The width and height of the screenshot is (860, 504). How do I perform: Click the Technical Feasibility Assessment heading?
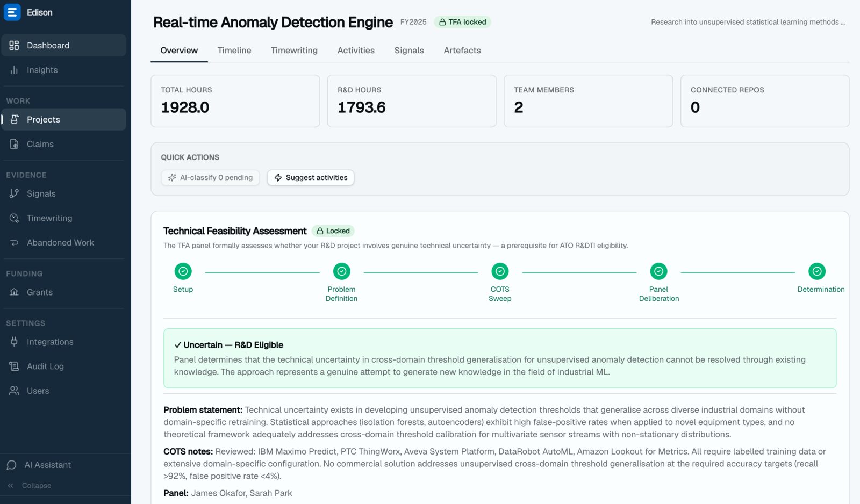(235, 231)
